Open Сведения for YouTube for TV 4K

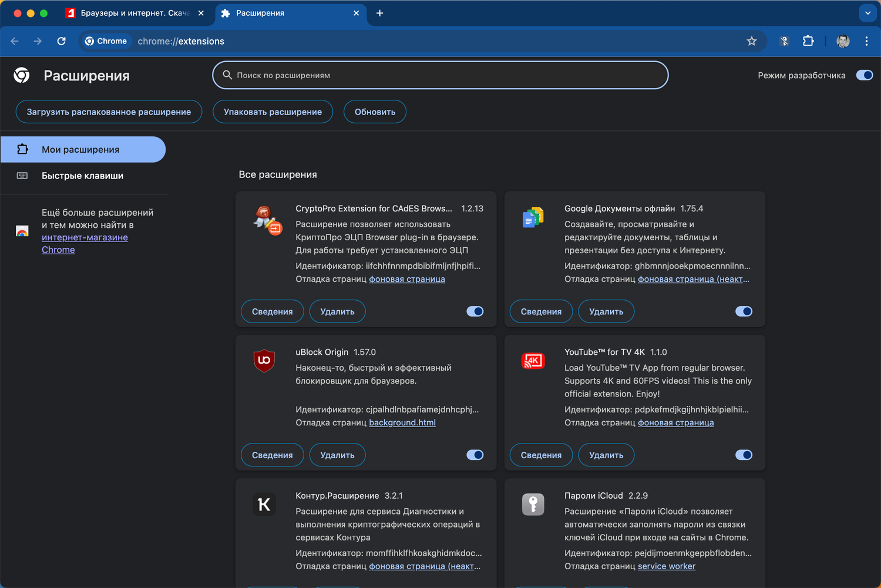pos(541,455)
